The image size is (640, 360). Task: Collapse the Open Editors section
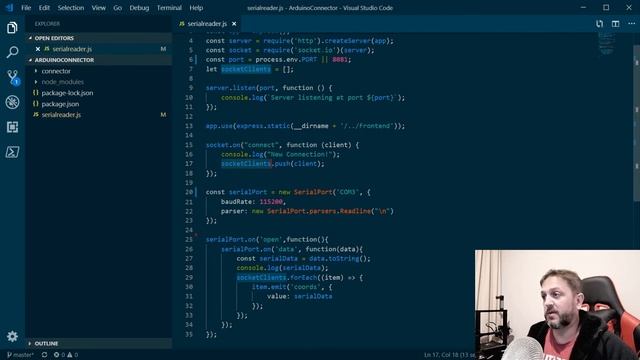point(99,38)
